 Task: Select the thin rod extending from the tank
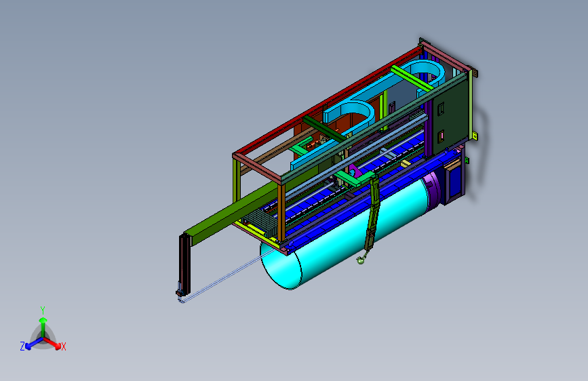(x=229, y=277)
